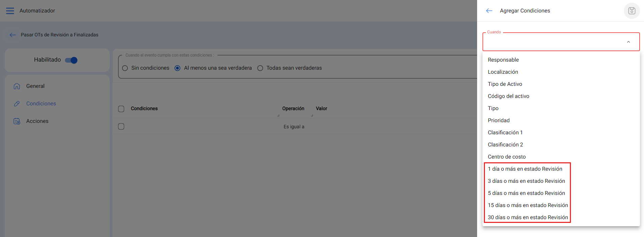Select the Sin condiciones radio button

coord(125,68)
